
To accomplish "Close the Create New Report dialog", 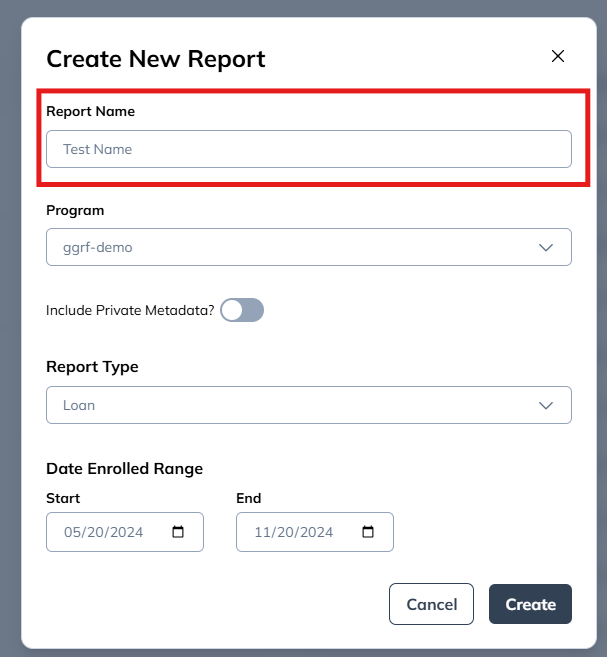I will coord(558,56).
